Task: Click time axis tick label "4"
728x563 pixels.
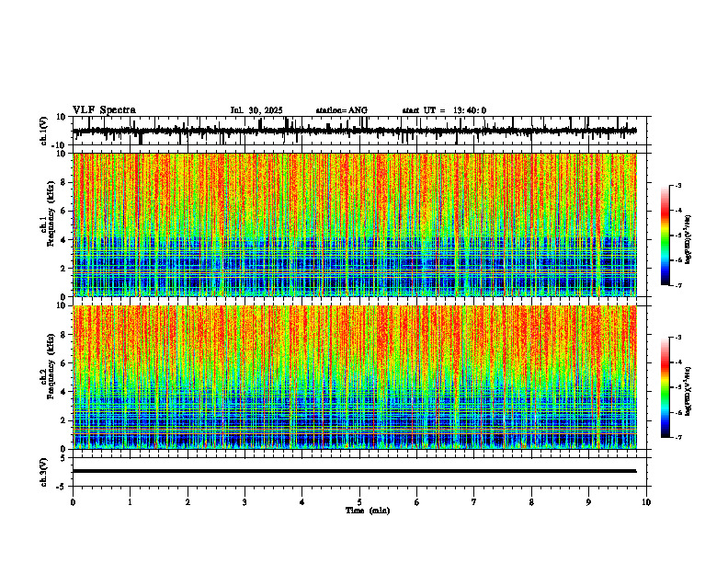Action: (x=301, y=502)
